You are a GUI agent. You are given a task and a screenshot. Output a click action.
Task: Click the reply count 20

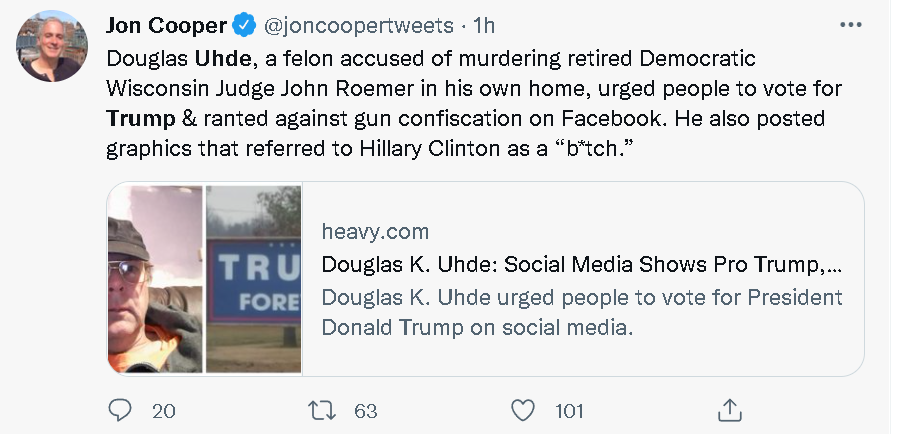[163, 410]
